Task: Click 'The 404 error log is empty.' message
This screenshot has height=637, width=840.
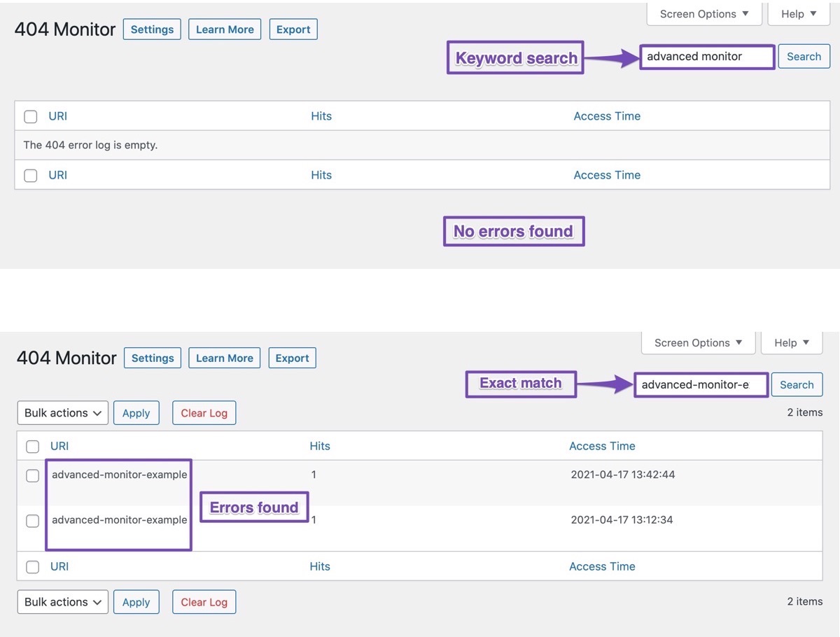Action: click(90, 145)
